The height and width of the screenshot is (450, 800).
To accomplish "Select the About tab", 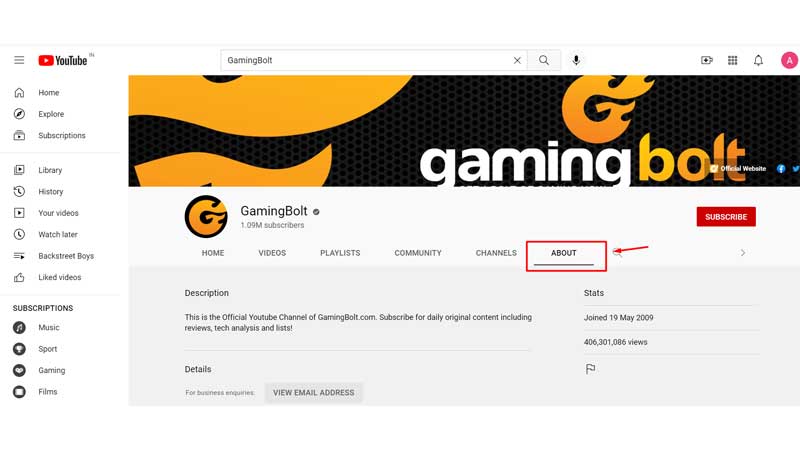I will [x=564, y=253].
